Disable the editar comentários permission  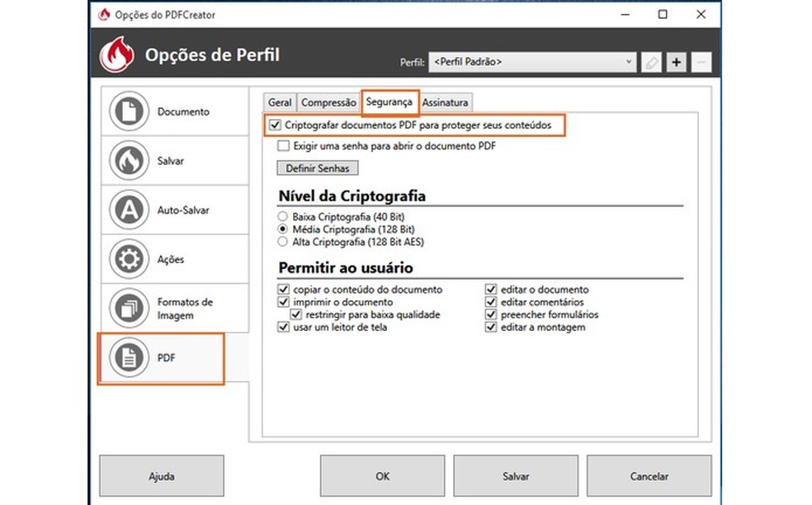489,302
